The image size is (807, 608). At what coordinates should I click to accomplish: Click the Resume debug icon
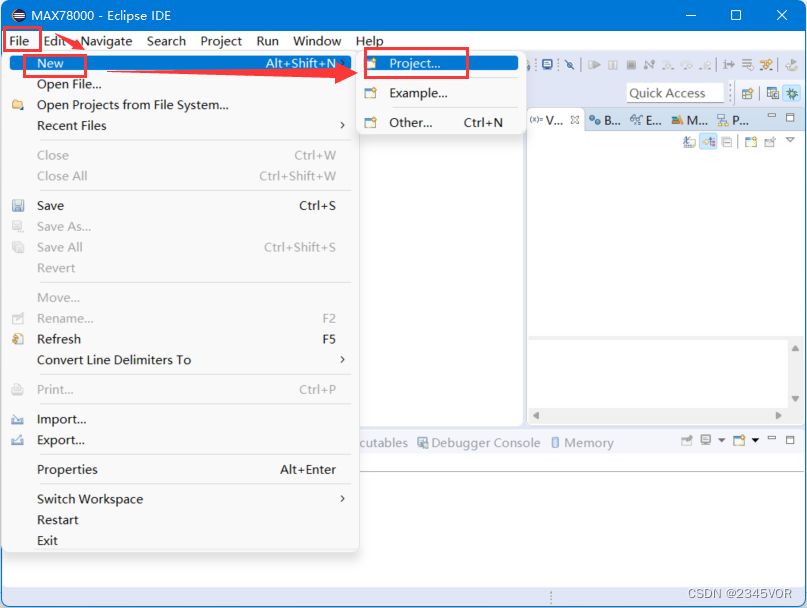click(594, 65)
